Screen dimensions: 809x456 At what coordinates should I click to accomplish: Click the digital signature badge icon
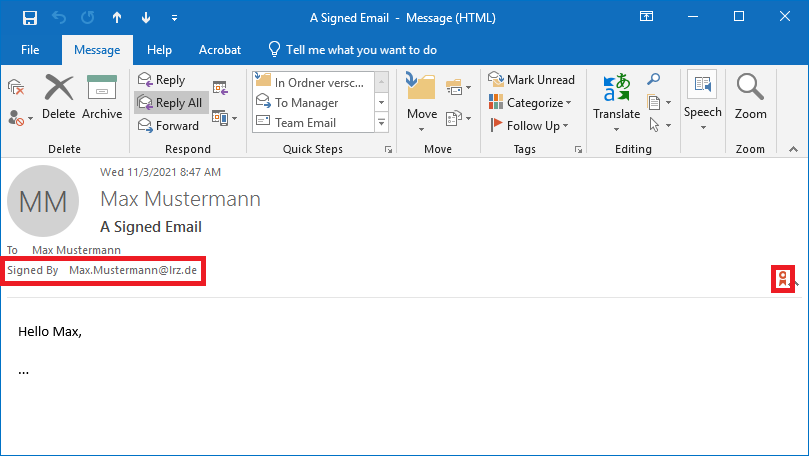[784, 280]
